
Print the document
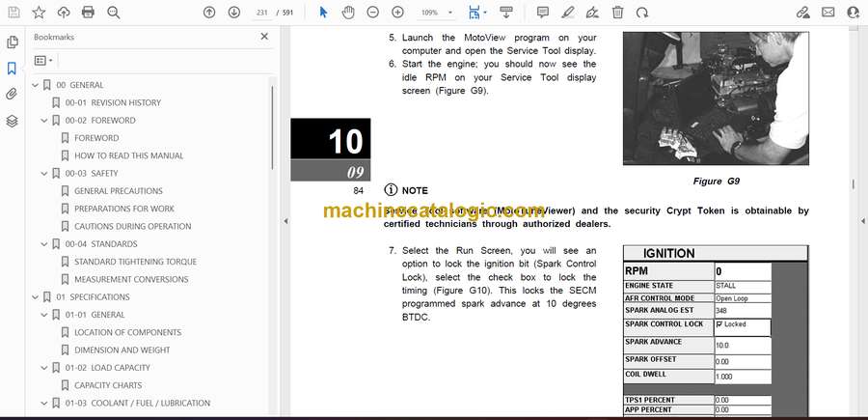pos(88,13)
